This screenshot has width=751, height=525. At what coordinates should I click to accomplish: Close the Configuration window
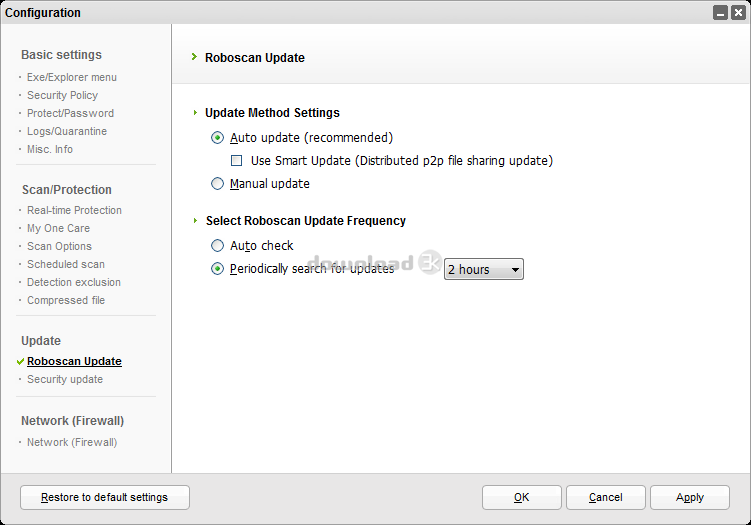[x=738, y=12]
